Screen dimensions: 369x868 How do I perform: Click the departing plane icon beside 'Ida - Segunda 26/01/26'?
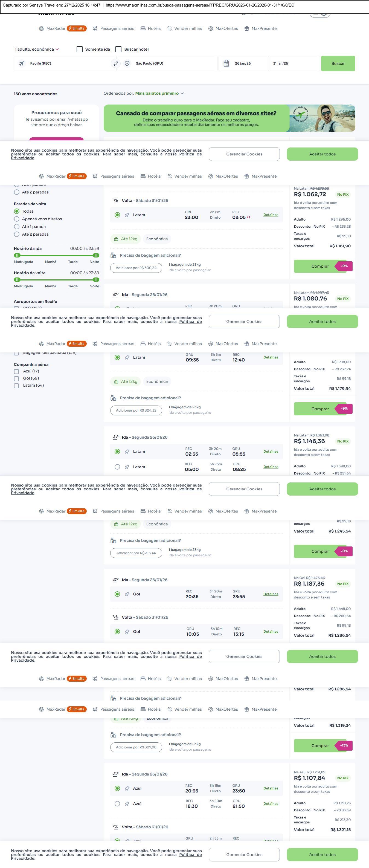click(x=115, y=294)
